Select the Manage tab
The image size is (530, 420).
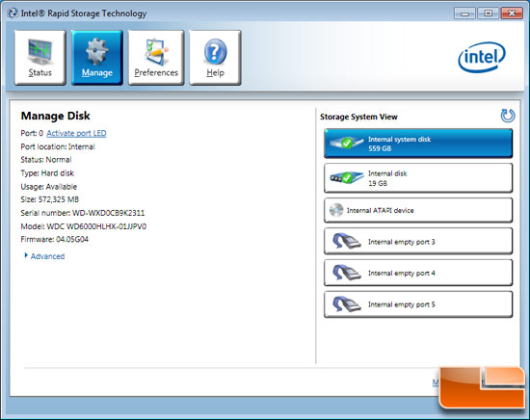(x=97, y=58)
